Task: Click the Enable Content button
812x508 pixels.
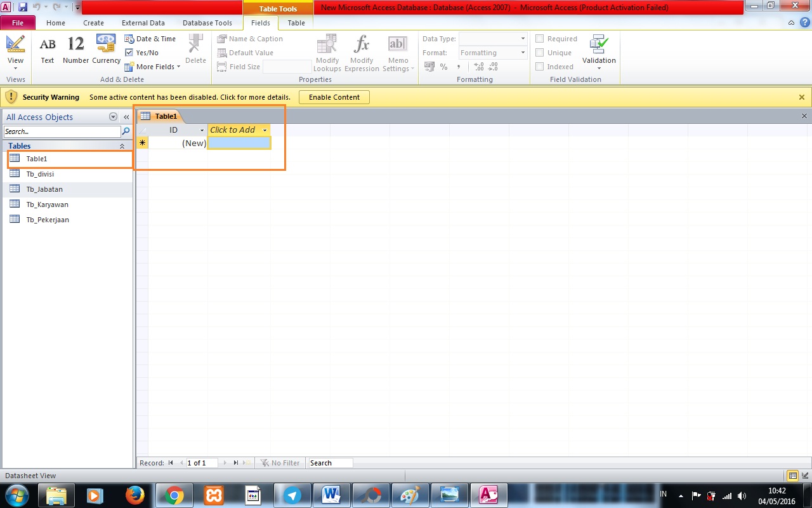Action: [x=334, y=97]
